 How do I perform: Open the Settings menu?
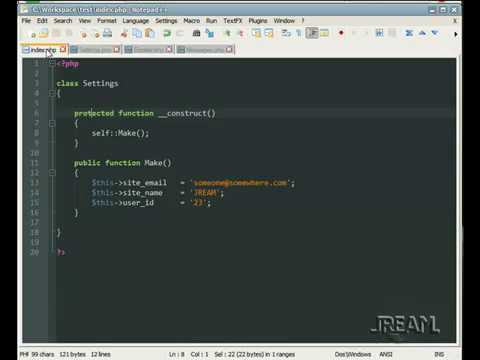(x=166, y=21)
